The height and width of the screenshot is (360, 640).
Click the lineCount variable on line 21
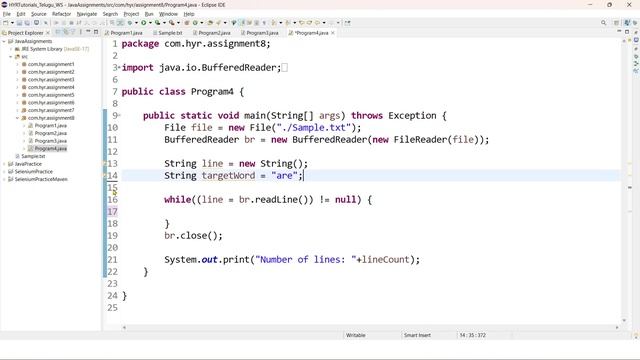coord(386,260)
